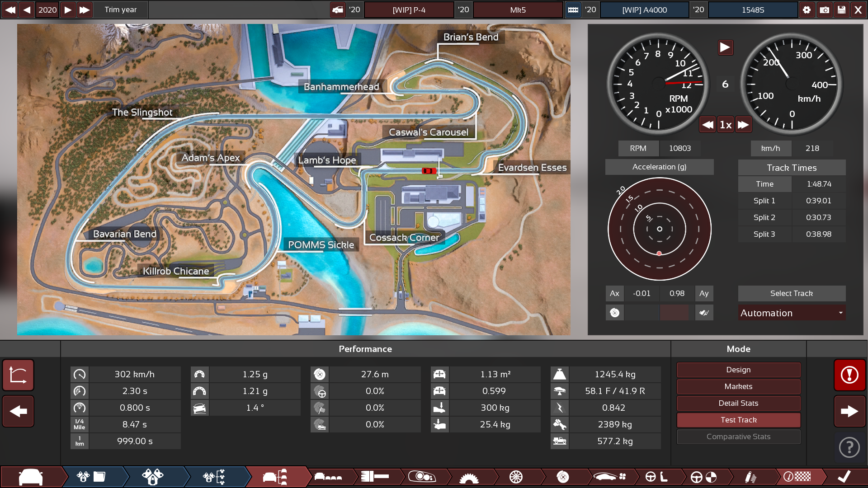Click the 2020 trim year field
The width and height of the screenshot is (868, 488).
(x=47, y=9)
